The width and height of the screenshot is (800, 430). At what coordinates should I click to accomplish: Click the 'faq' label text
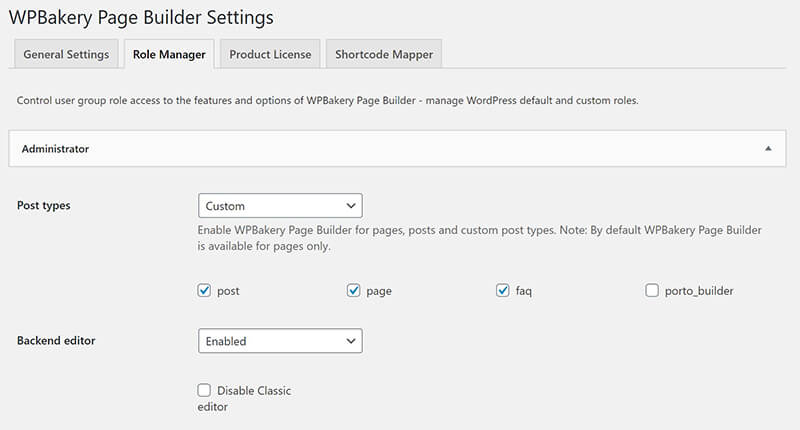[x=524, y=291]
